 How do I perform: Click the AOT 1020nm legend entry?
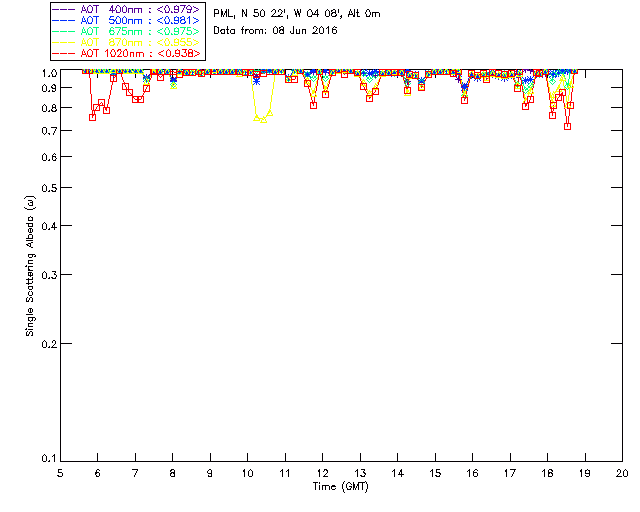point(127,53)
